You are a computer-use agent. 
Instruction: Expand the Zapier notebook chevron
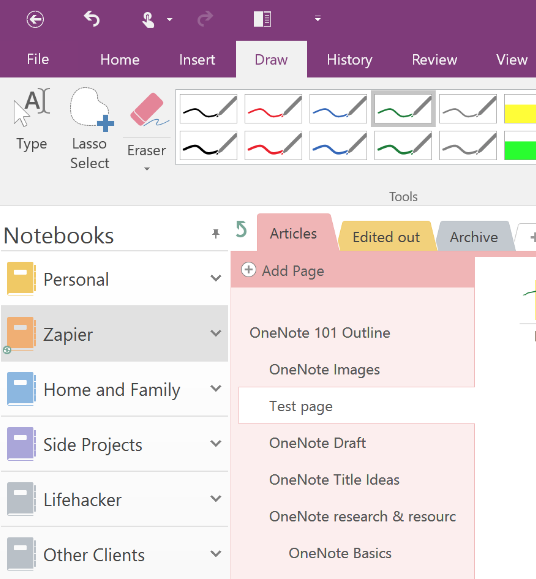point(216,333)
